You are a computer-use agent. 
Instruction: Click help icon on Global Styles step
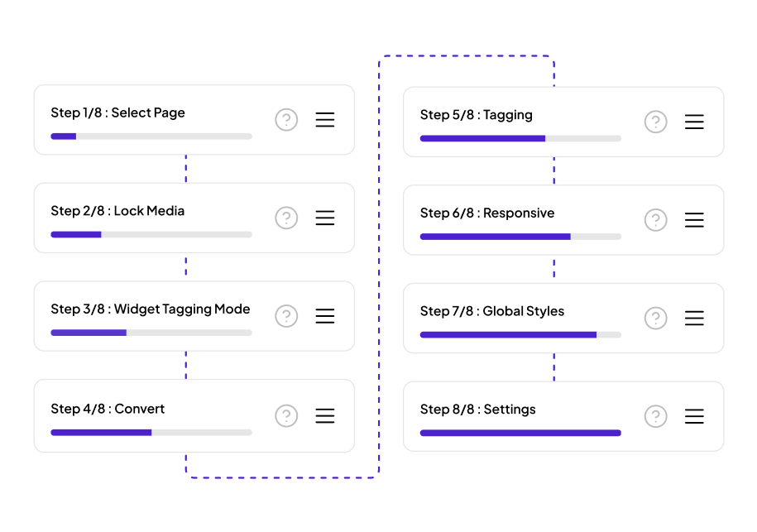pyautogui.click(x=655, y=319)
